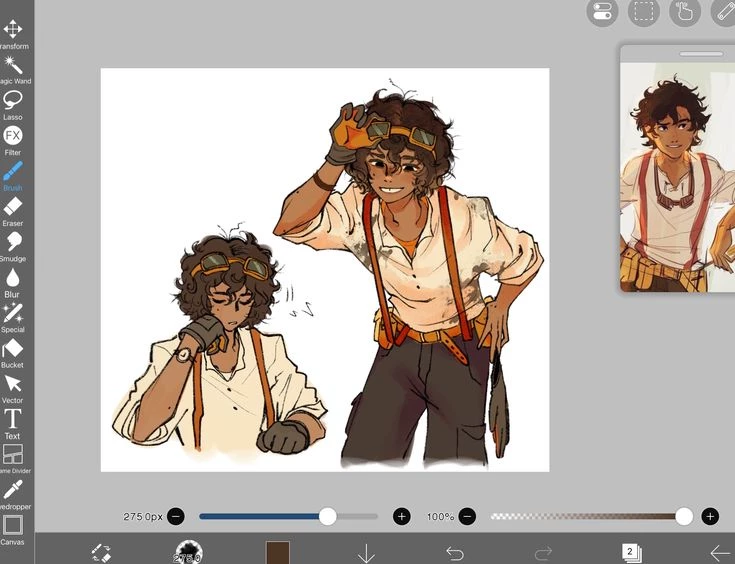This screenshot has width=735, height=564.
Task: Activate the Smudge tool
Action: tap(13, 243)
